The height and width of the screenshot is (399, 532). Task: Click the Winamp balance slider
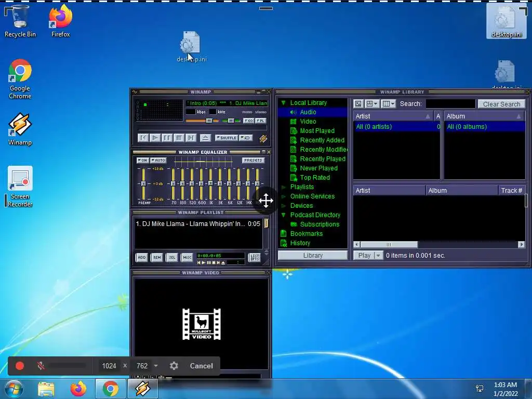[x=231, y=121]
